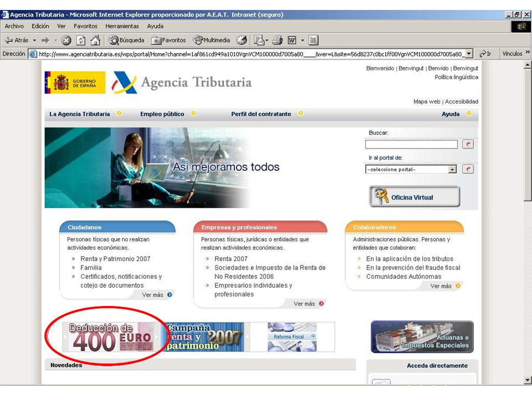Click the vertical scrollbar up arrow
The width and height of the screenshot is (532, 399).
point(528,64)
